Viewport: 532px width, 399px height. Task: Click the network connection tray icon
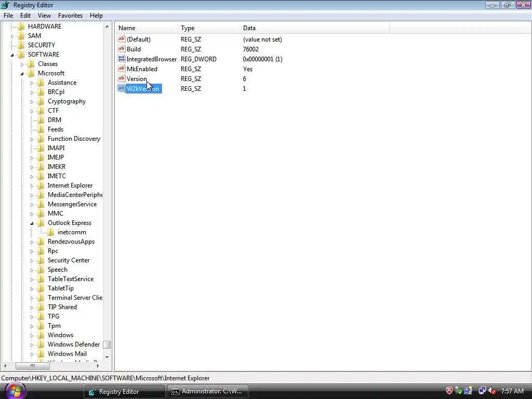coord(482,391)
